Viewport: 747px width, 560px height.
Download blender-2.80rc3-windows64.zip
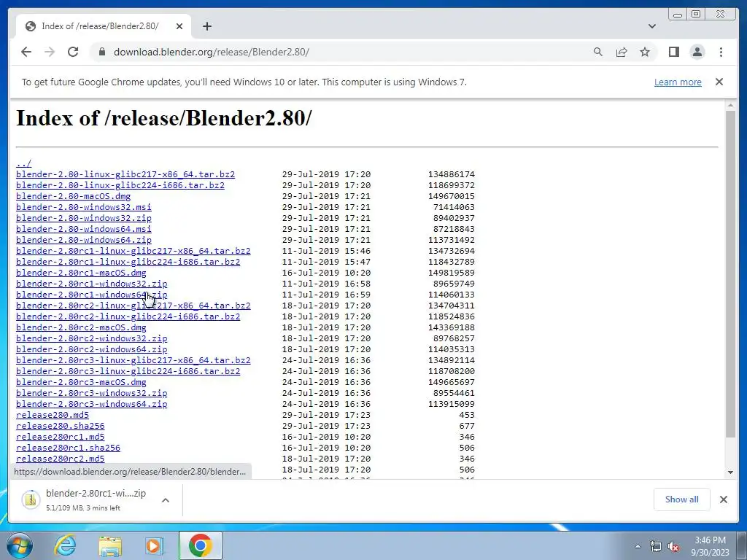91,404
